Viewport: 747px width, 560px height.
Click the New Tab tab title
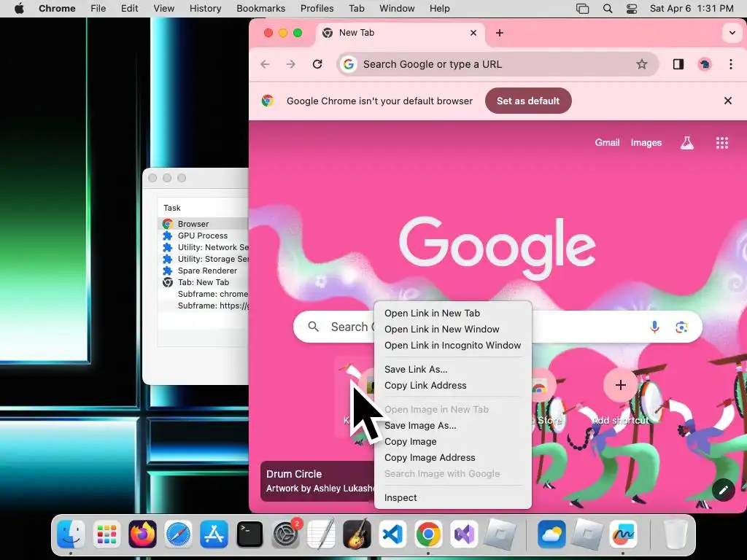pos(356,33)
